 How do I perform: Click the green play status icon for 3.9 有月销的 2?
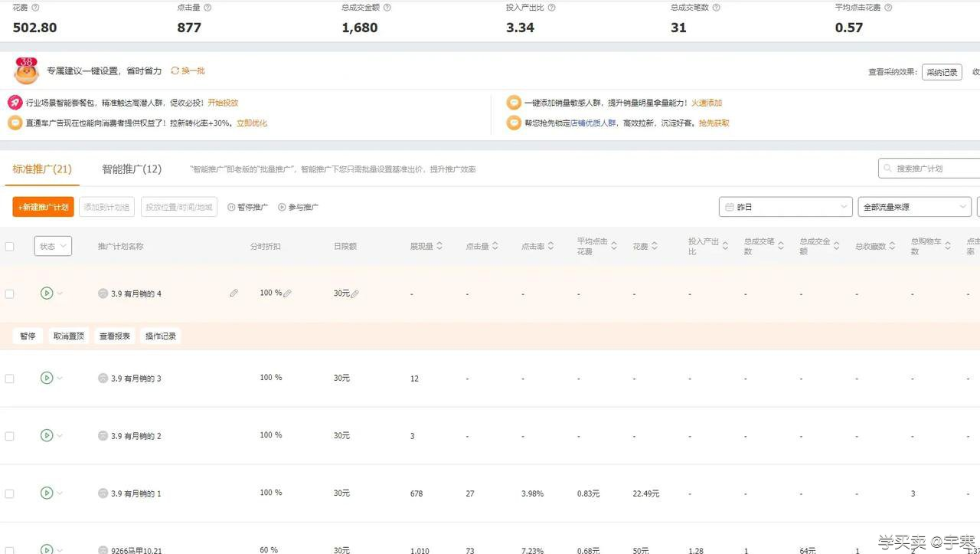point(47,435)
